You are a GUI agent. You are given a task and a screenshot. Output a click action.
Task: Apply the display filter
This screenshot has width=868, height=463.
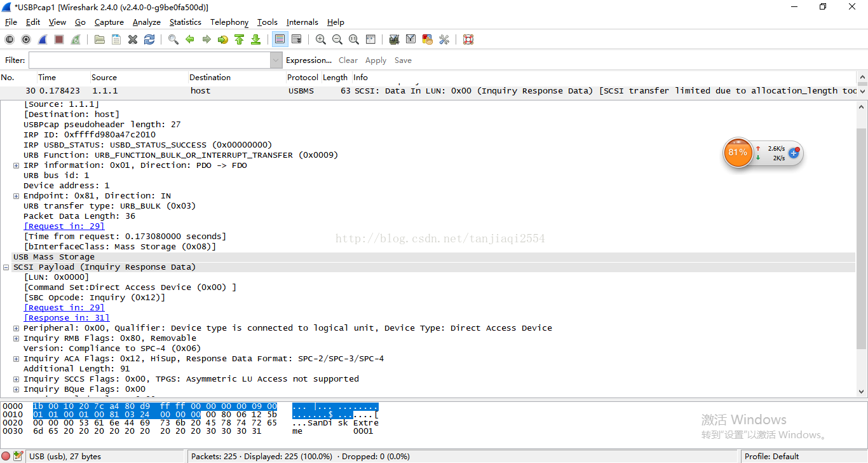pyautogui.click(x=376, y=60)
